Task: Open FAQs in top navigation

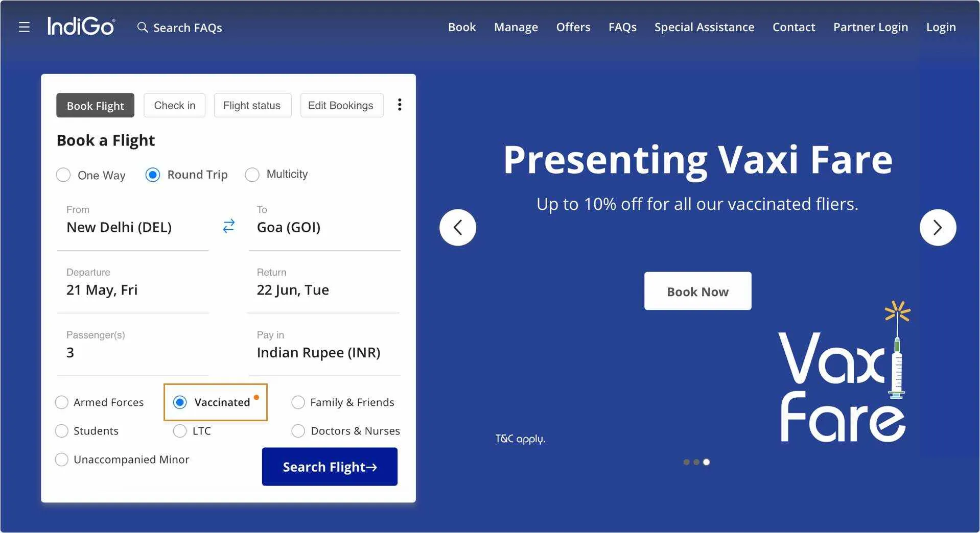Action: pos(622,27)
